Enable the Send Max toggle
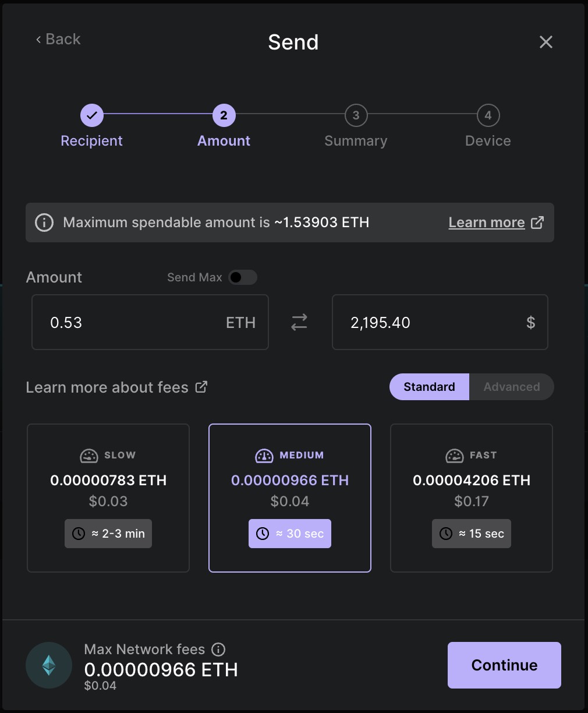Screen dimensions: 588x713 pos(242,277)
